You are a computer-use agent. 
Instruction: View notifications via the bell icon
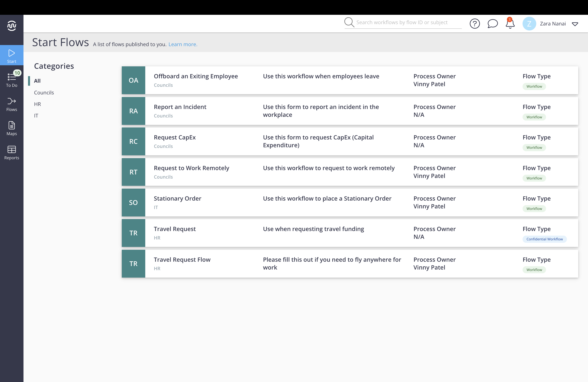[510, 24]
